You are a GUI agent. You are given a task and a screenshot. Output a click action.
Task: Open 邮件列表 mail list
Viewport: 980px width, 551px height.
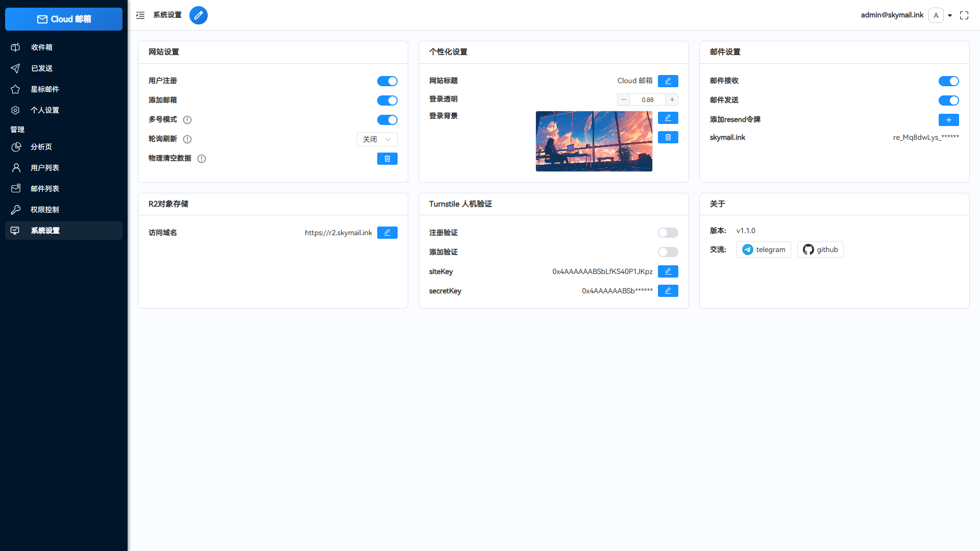(x=64, y=188)
